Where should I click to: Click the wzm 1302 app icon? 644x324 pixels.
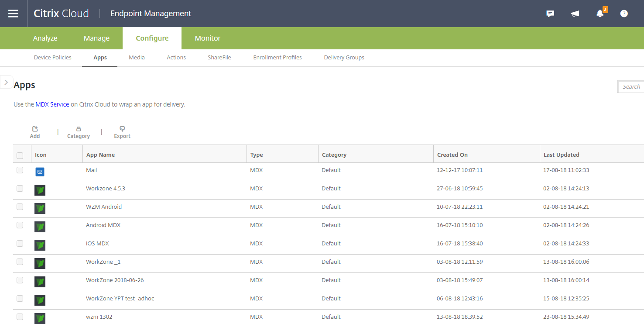pyautogui.click(x=40, y=318)
